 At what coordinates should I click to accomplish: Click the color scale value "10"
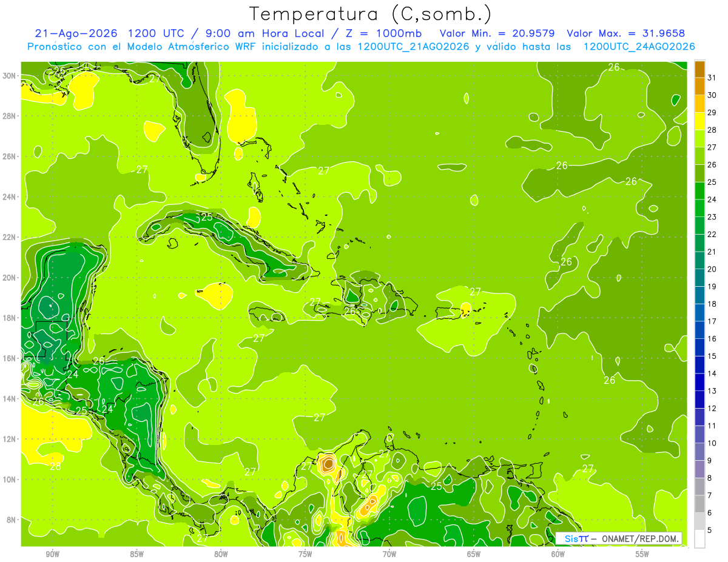pyautogui.click(x=712, y=443)
